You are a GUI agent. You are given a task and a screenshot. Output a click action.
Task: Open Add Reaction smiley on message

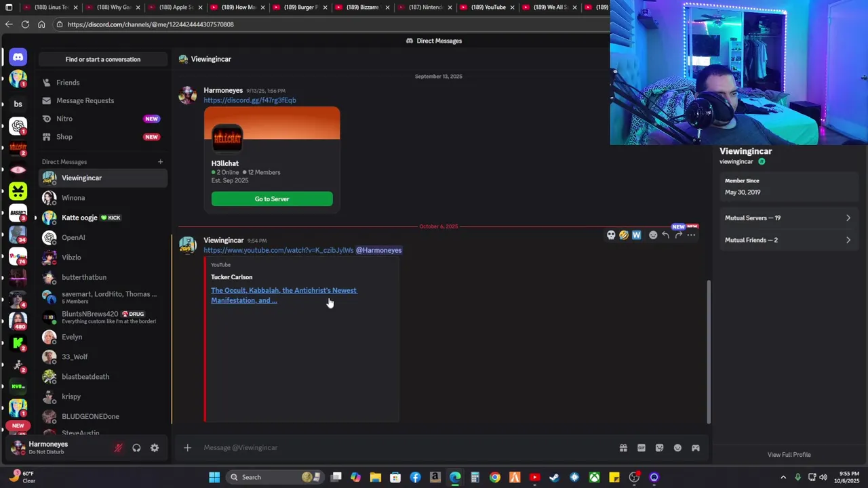653,235
